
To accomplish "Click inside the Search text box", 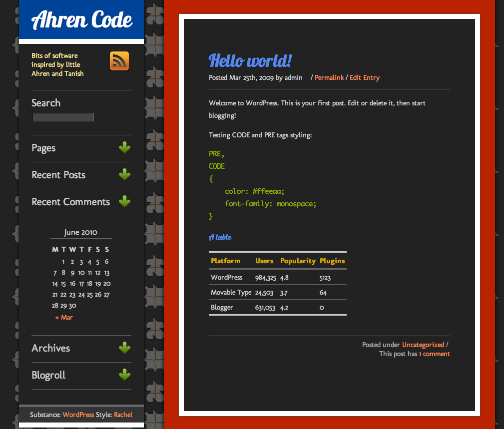I will pyautogui.click(x=63, y=117).
